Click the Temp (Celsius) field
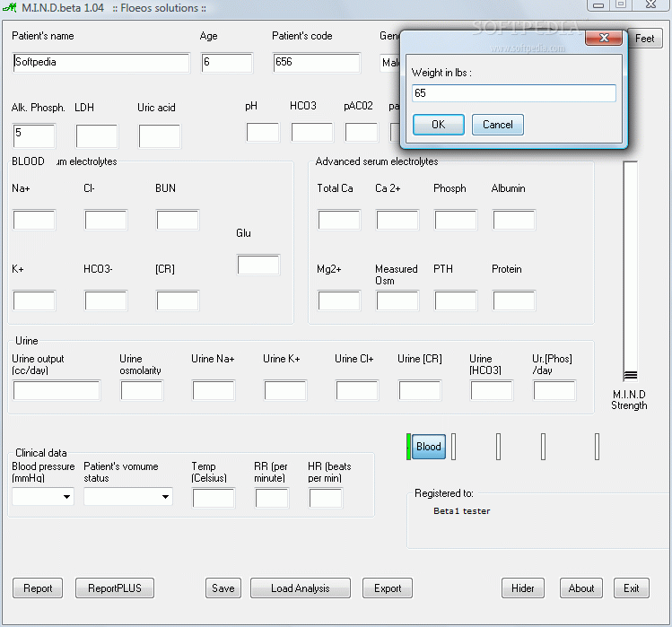This screenshot has width=672, height=627. tap(214, 499)
